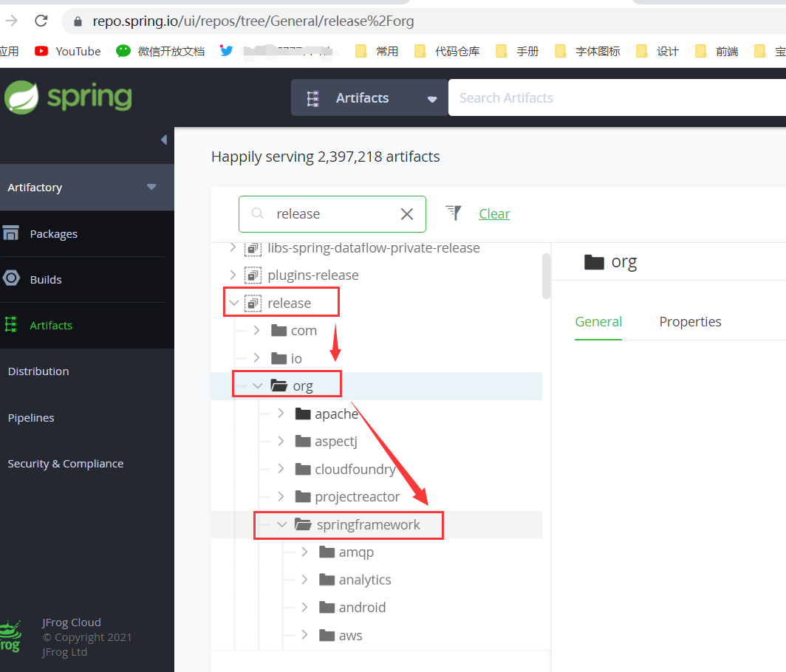Click the Clear filter link

point(494,214)
